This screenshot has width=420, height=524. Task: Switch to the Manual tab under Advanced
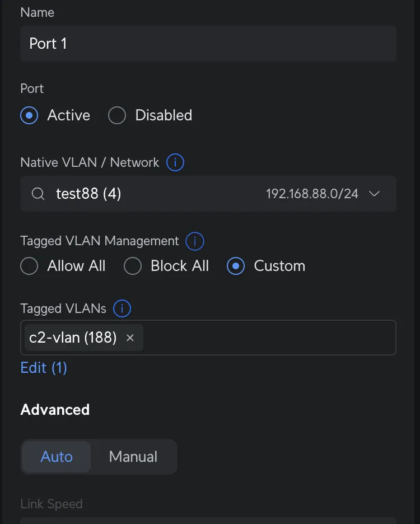point(133,457)
